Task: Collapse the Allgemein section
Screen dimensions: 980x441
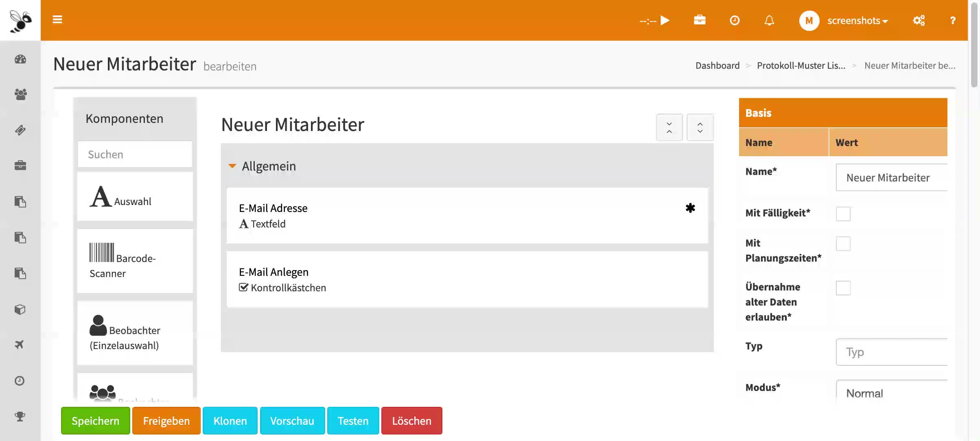Action: (232, 166)
